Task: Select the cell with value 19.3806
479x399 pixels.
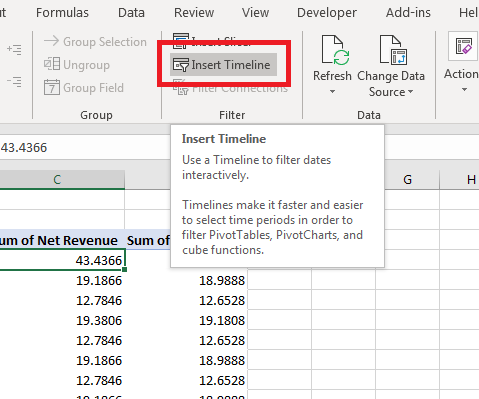Action: pyautogui.click(x=62, y=320)
